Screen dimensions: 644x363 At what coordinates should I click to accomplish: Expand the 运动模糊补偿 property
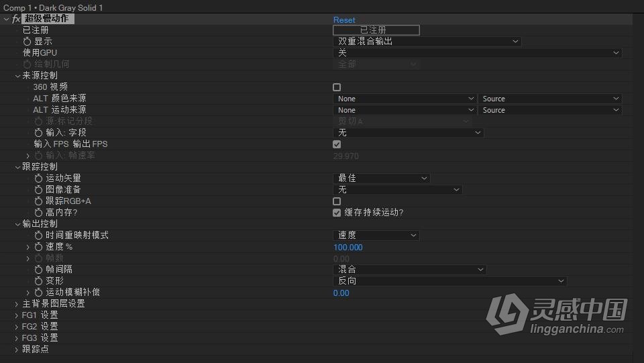tap(28, 293)
